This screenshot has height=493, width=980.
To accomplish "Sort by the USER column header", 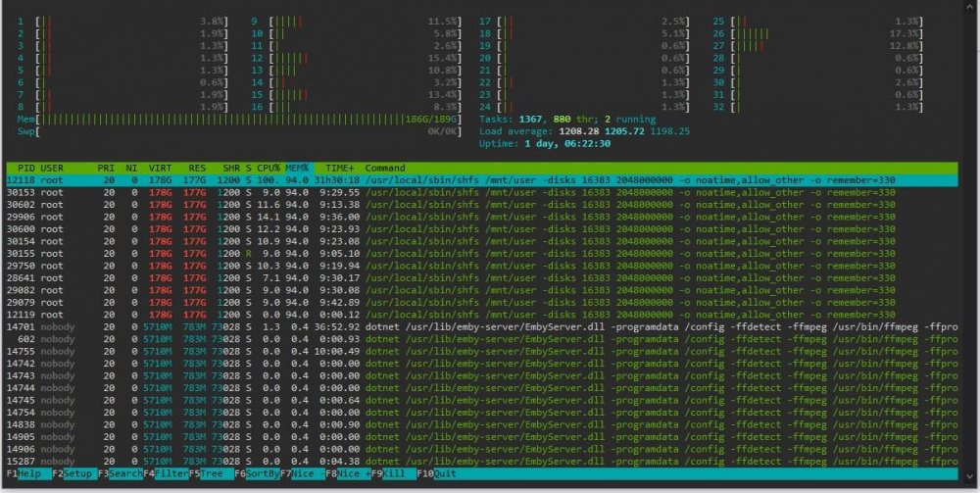I will pyautogui.click(x=52, y=168).
